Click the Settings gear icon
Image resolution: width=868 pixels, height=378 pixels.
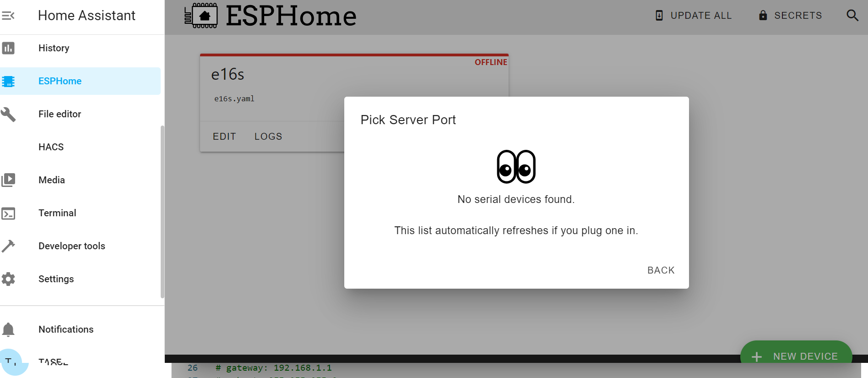(8, 279)
